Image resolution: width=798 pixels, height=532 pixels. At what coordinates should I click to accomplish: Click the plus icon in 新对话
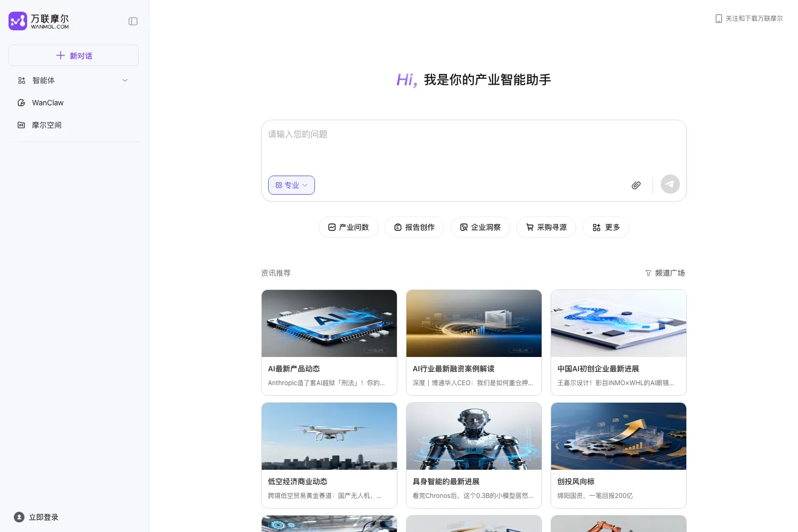coord(61,55)
